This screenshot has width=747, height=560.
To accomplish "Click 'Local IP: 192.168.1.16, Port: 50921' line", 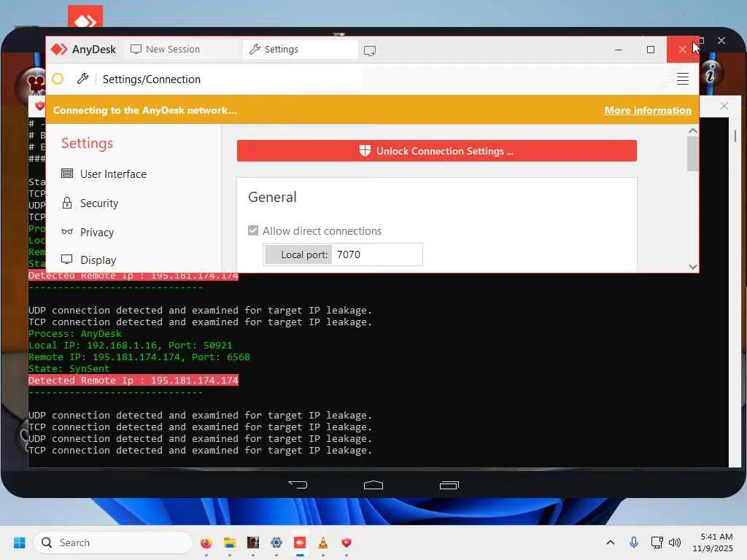I will 131,345.
